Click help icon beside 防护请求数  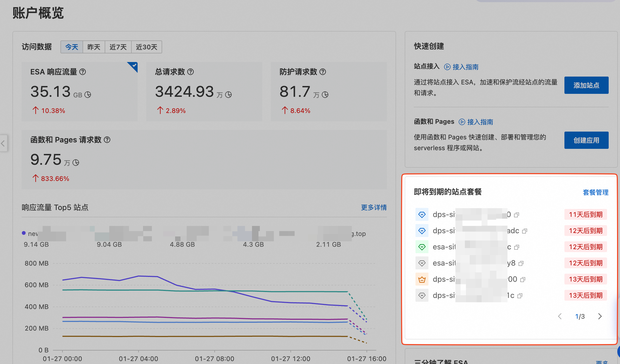click(x=323, y=72)
